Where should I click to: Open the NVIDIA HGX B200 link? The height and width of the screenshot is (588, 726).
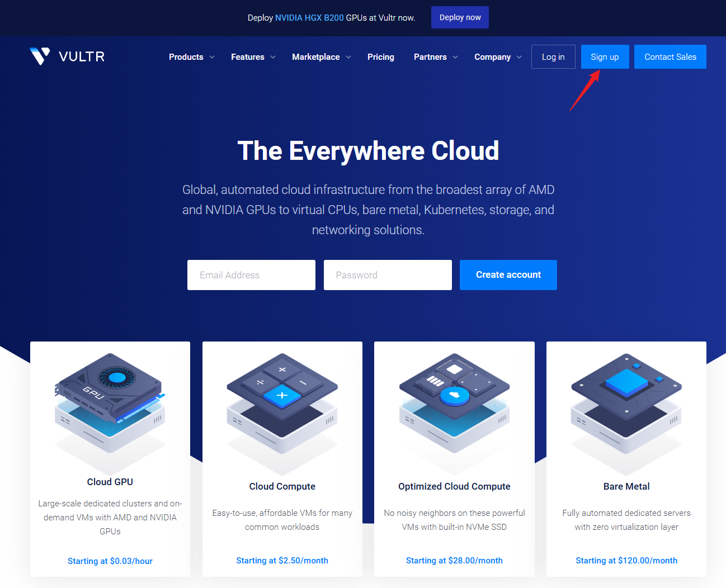[x=309, y=18]
